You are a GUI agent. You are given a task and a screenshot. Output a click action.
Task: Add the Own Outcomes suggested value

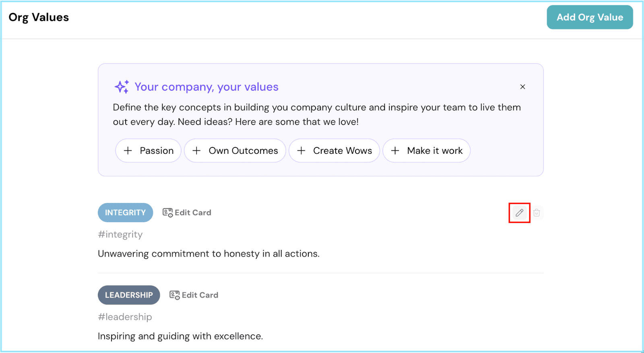click(x=235, y=151)
